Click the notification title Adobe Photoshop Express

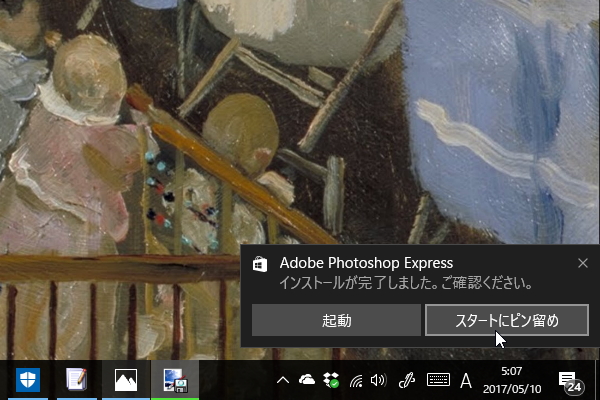pos(366,263)
